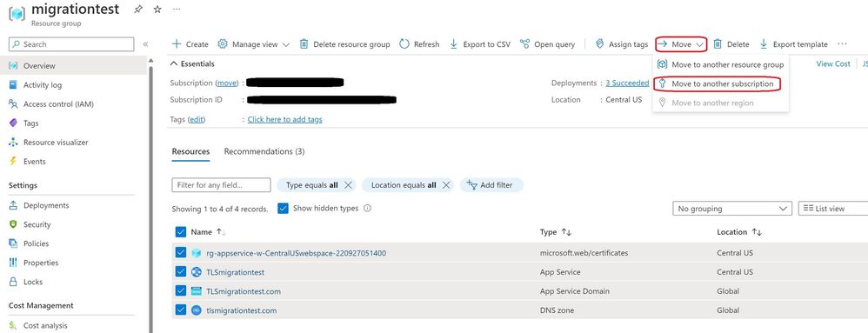The image size is (868, 333).
Task: Uncheck the rg-appservice-w-CentralUSwebspace row checkbox
Action: [180, 253]
